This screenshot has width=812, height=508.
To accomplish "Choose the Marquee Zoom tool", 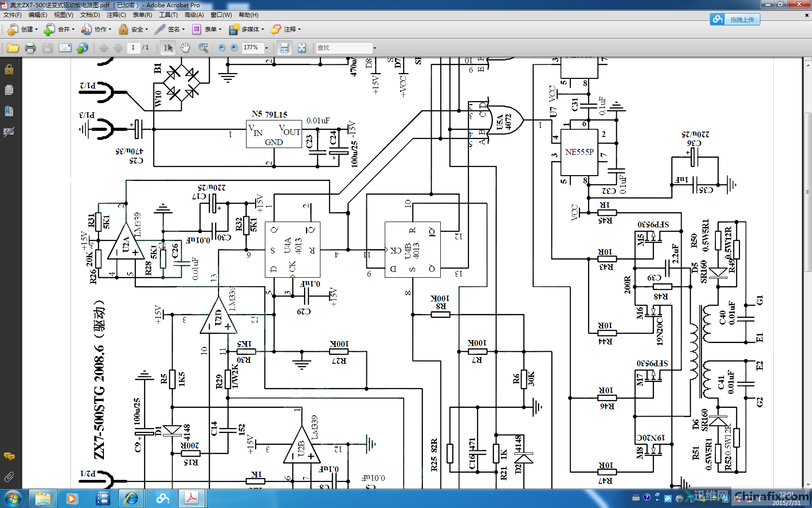I will pyautogui.click(x=203, y=48).
